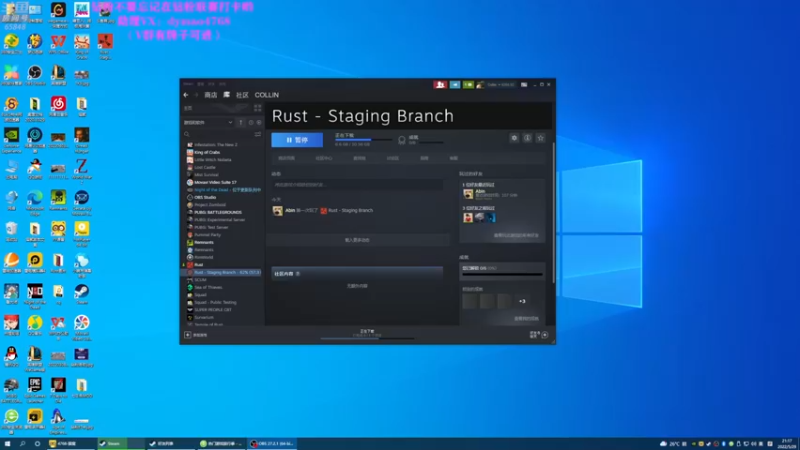Open the Epic Games Launcher desktop icon
This screenshot has height=450, width=800.
tap(35, 389)
